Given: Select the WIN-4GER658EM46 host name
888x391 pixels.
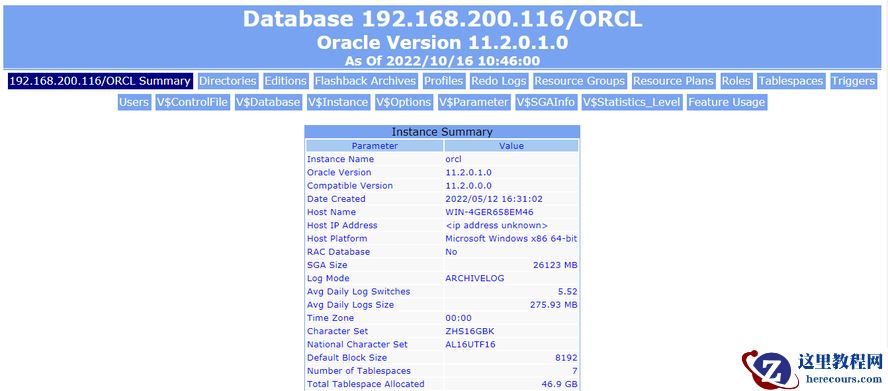Looking at the screenshot, I should [x=489, y=212].
